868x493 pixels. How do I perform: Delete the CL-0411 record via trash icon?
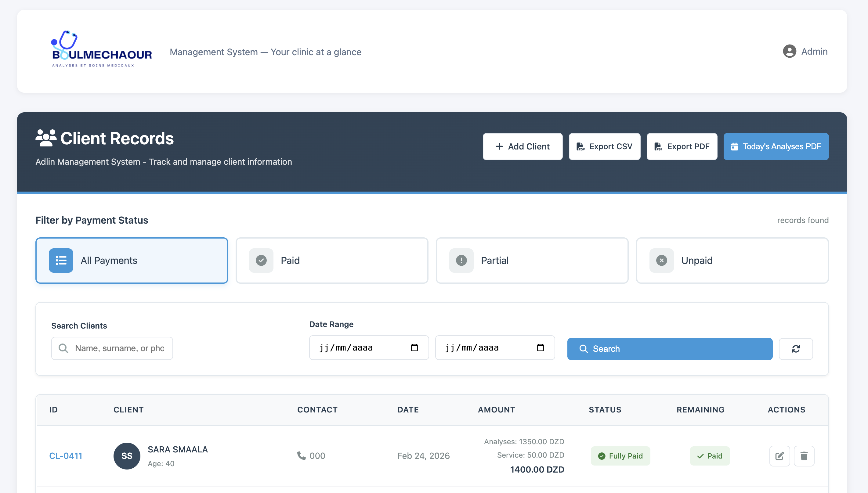(x=804, y=456)
